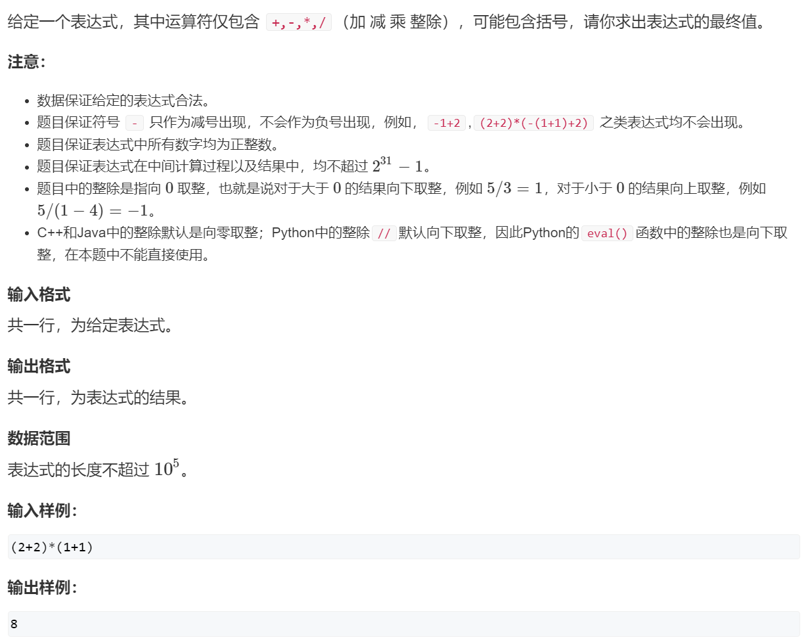Image resolution: width=812 pixels, height=644 pixels.
Task: Click the inline code example -1+2
Action: click(446, 123)
